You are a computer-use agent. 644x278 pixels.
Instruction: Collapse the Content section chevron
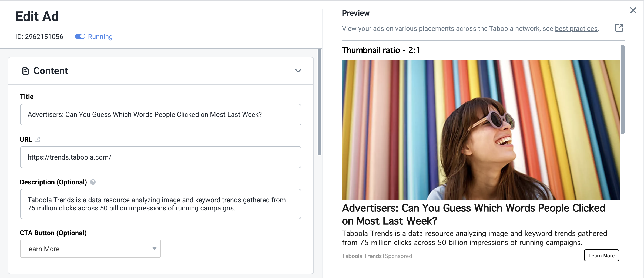point(298,71)
